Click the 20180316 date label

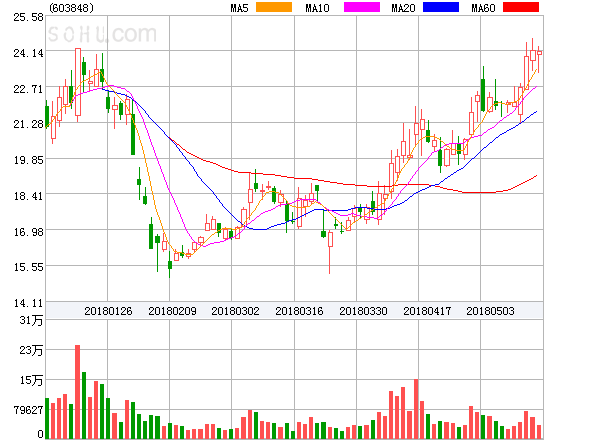pyautogui.click(x=299, y=311)
